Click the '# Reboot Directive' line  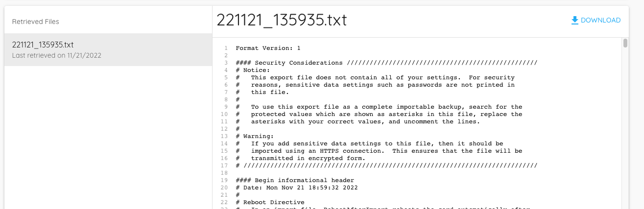(x=270, y=202)
